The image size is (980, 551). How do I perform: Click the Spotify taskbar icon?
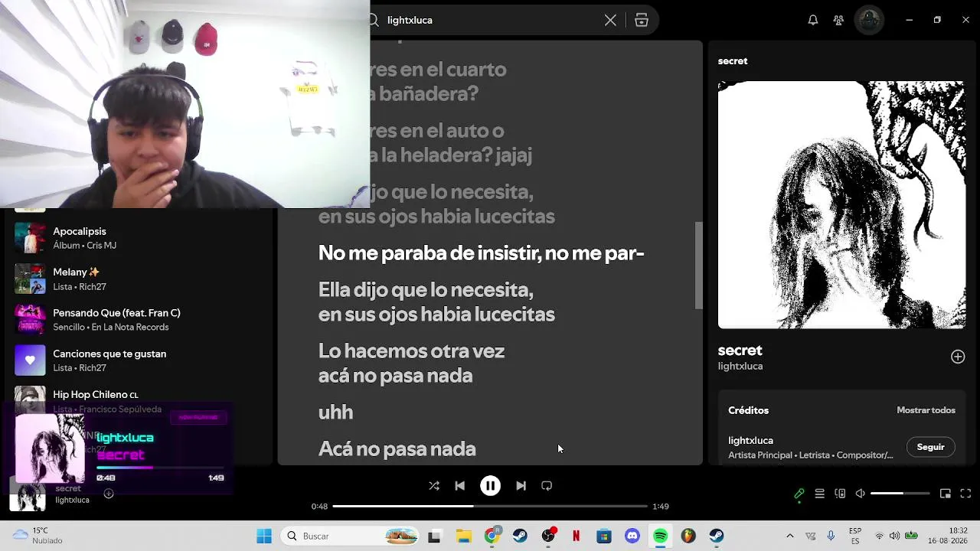point(660,536)
